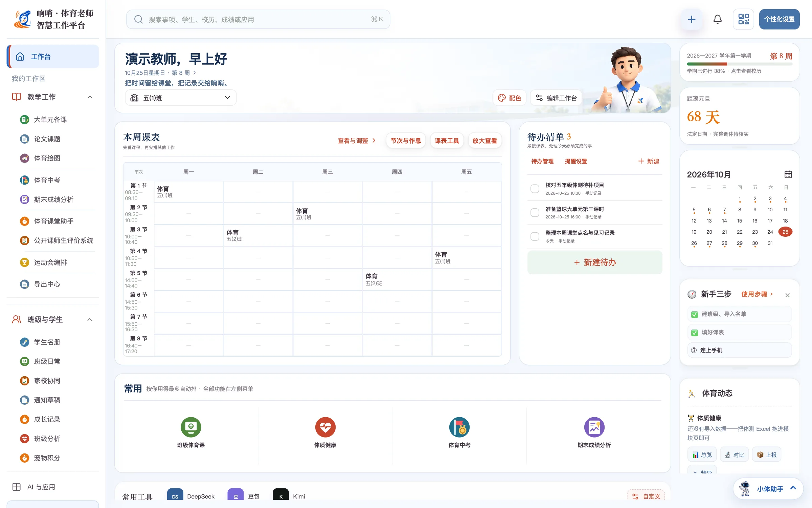The width and height of the screenshot is (812, 508).
Task: Open the QR code scanner icon
Action: pos(743,19)
